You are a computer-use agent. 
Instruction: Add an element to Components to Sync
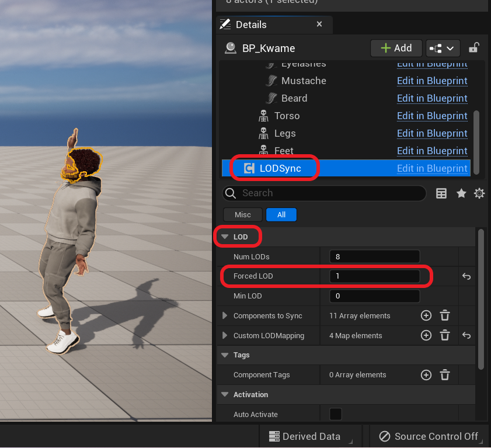426,315
